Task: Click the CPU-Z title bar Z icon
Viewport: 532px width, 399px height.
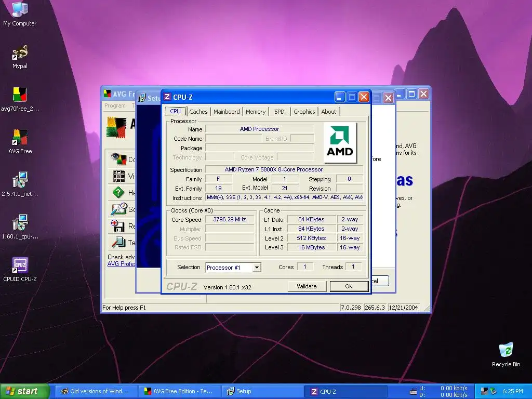Action: (x=167, y=97)
